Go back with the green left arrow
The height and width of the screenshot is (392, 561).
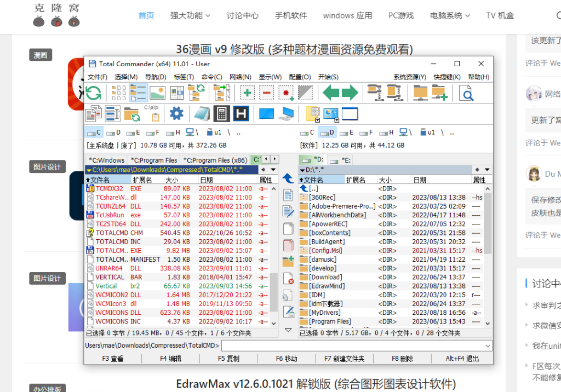331,93
